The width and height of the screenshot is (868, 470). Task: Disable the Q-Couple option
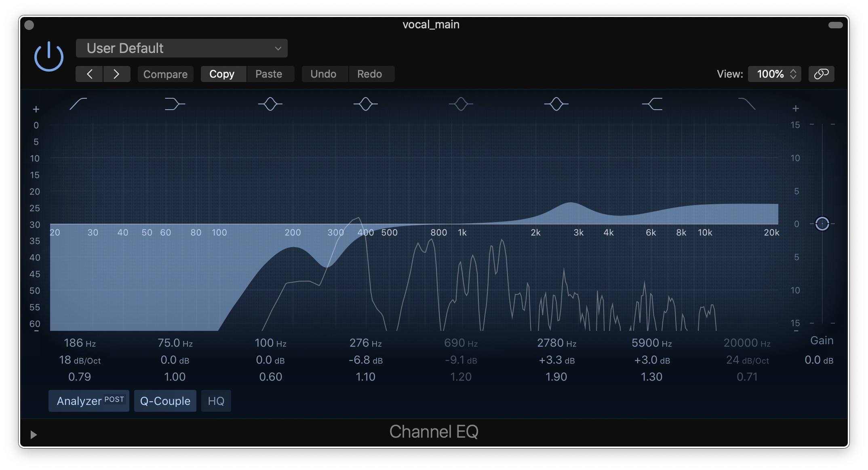[165, 401]
